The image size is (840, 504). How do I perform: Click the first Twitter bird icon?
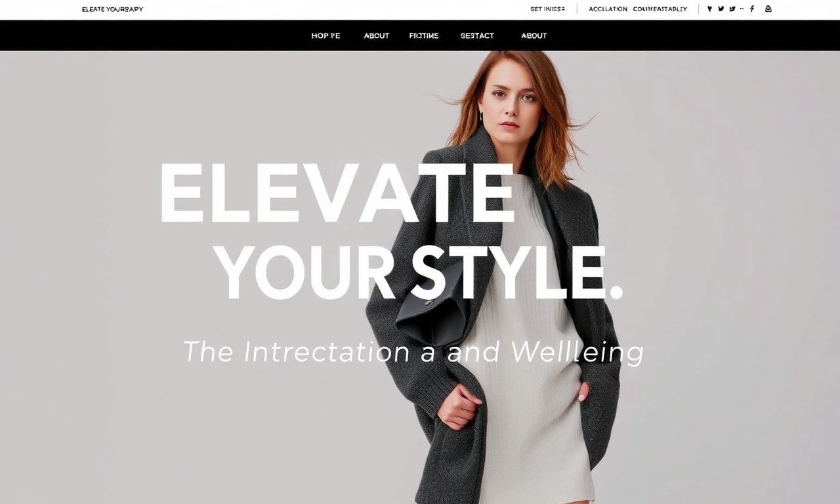721,9
